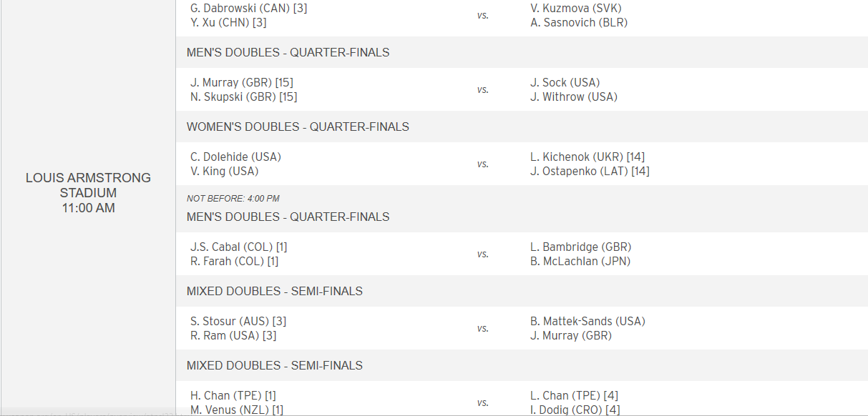Select R. Farah (COL) player name
Viewport: 868px width, 416px height.
235,261
